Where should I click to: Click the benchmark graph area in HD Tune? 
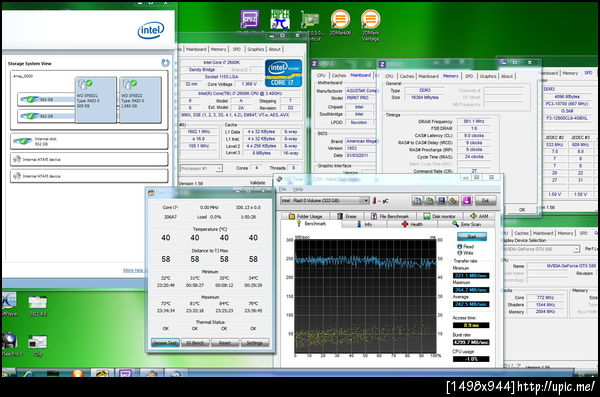pyautogui.click(x=365, y=296)
